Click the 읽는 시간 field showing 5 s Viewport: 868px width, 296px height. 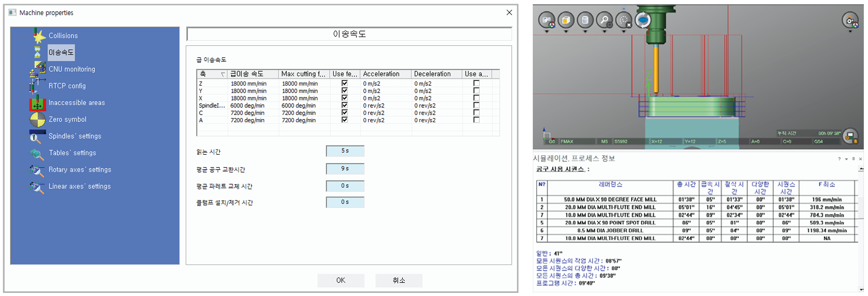pos(345,151)
